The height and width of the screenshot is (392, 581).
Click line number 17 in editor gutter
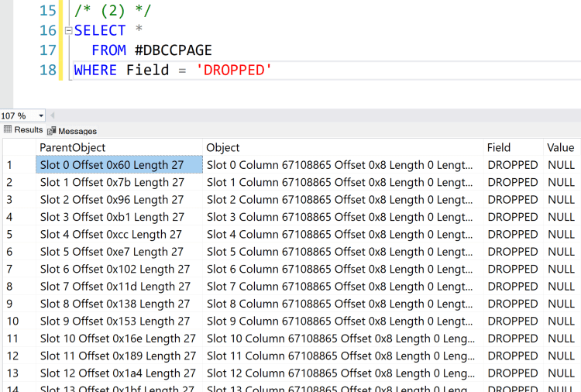48,50
